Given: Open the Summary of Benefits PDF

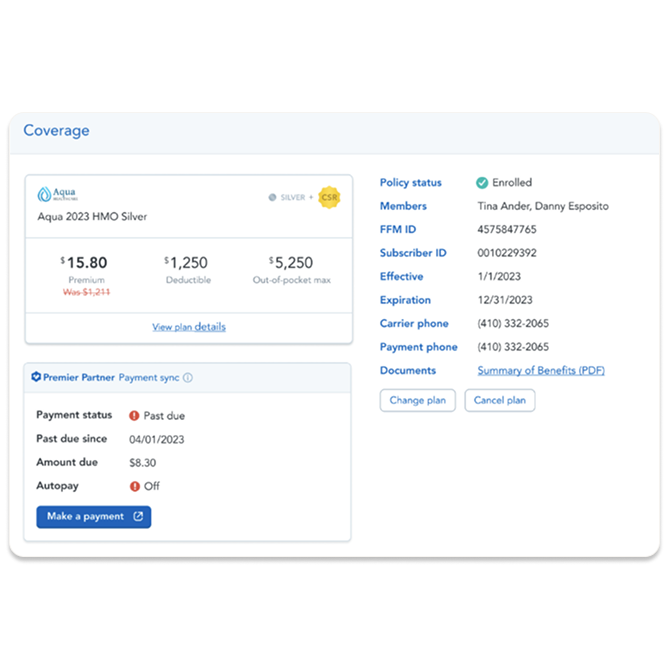Looking at the screenshot, I should coord(541,370).
